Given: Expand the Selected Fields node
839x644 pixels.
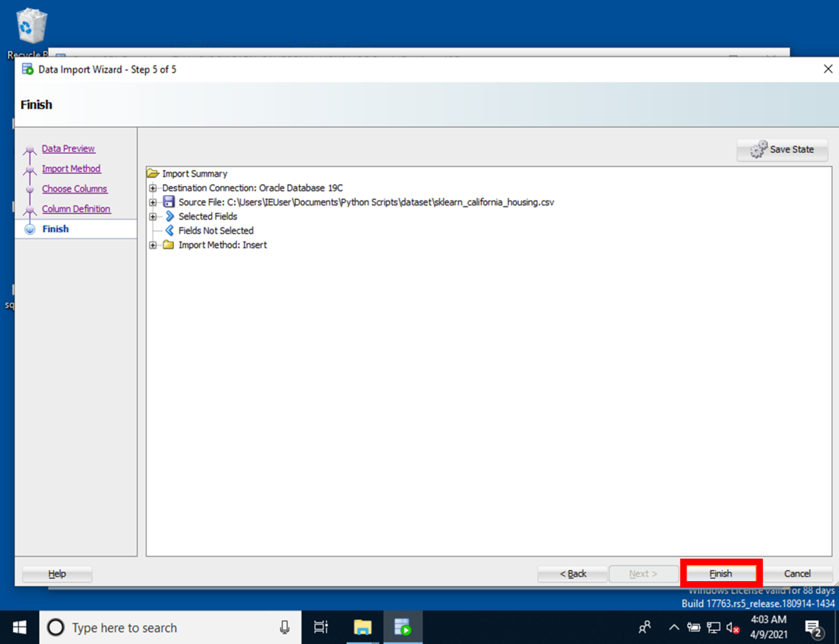Looking at the screenshot, I should (152, 217).
